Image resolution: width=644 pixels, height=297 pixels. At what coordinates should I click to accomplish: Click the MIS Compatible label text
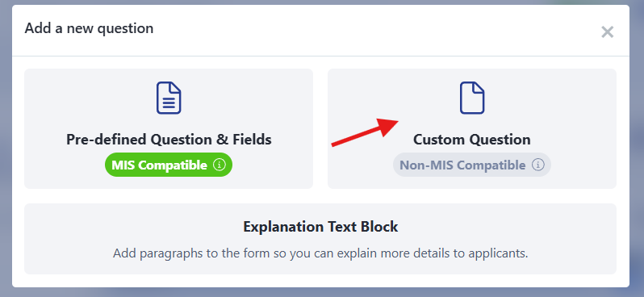click(x=159, y=165)
